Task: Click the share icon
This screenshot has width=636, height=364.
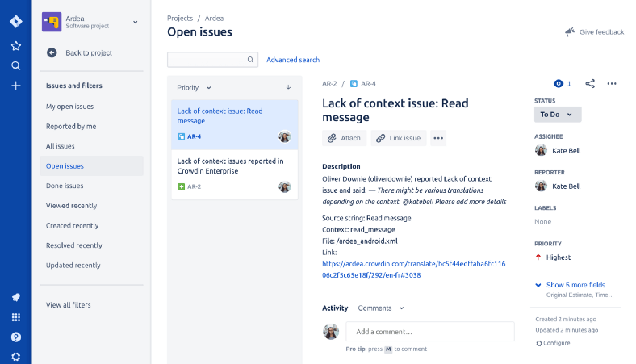Action: (590, 84)
